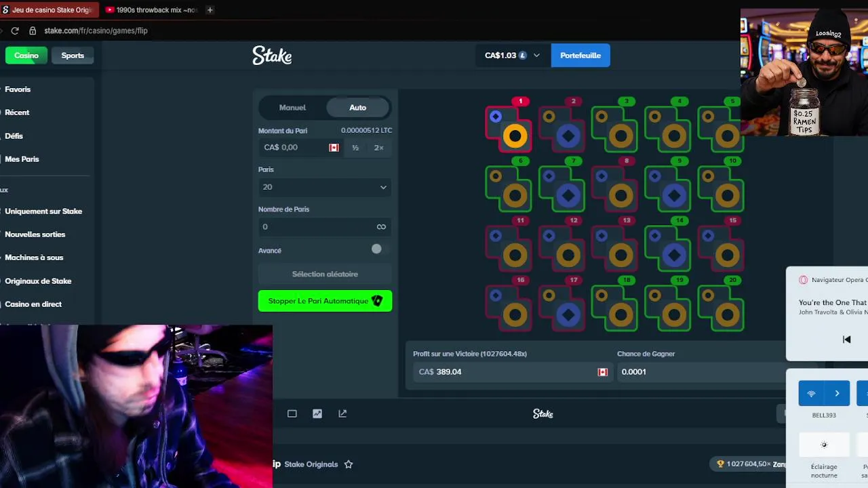The height and width of the screenshot is (488, 868).
Task: Choose card number 4 in the grid
Action: 667,129
